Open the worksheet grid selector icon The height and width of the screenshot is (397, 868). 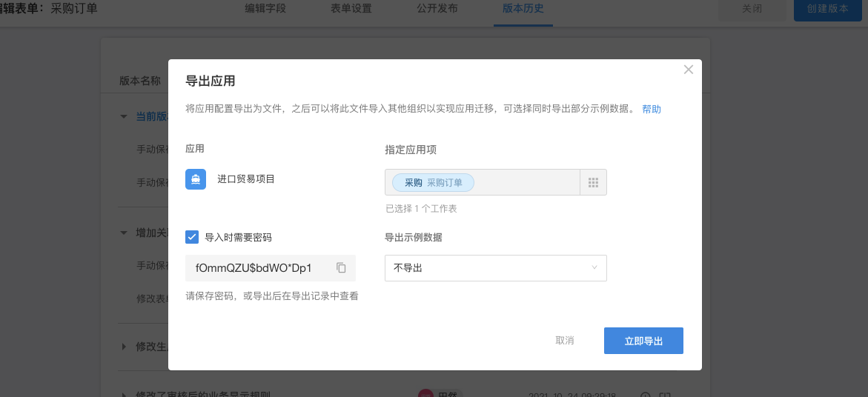click(593, 182)
